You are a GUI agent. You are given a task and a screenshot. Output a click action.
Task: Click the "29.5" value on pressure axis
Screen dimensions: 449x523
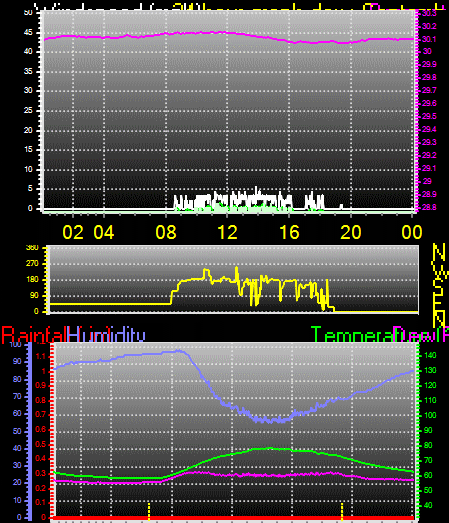pos(429,116)
